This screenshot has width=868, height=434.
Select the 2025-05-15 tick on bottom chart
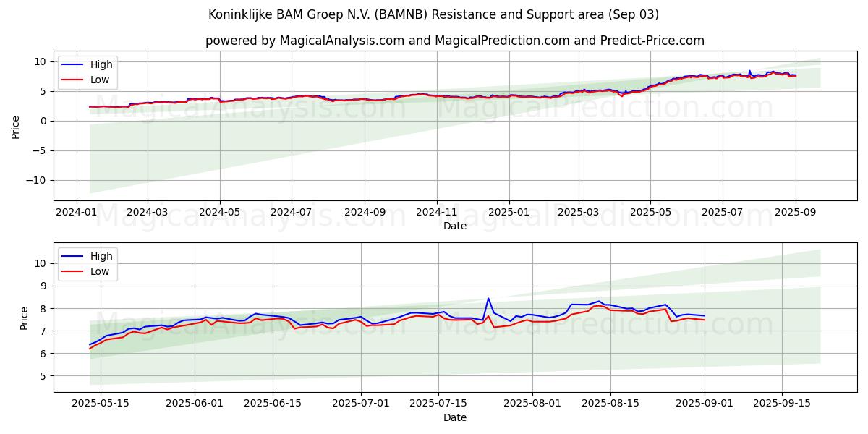[101, 403]
